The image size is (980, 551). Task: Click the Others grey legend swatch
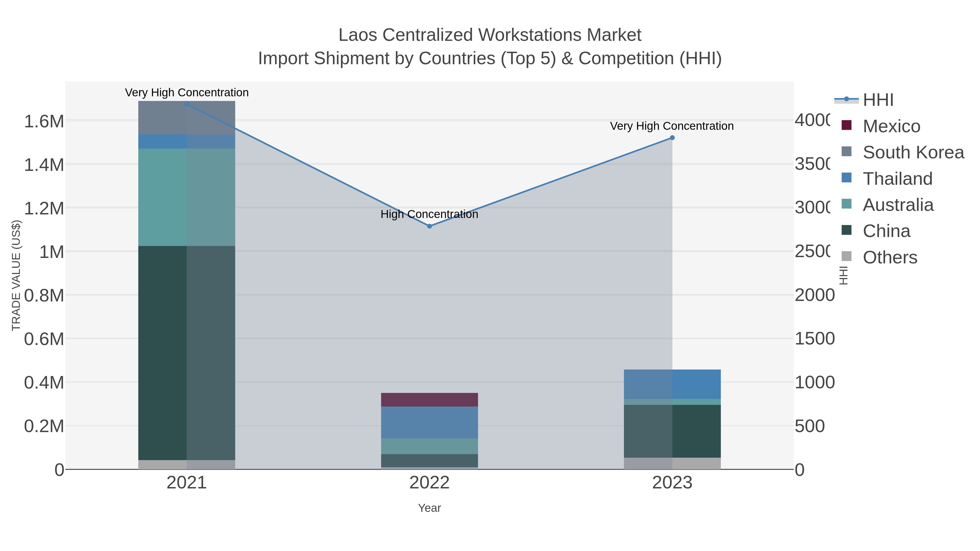click(x=846, y=256)
